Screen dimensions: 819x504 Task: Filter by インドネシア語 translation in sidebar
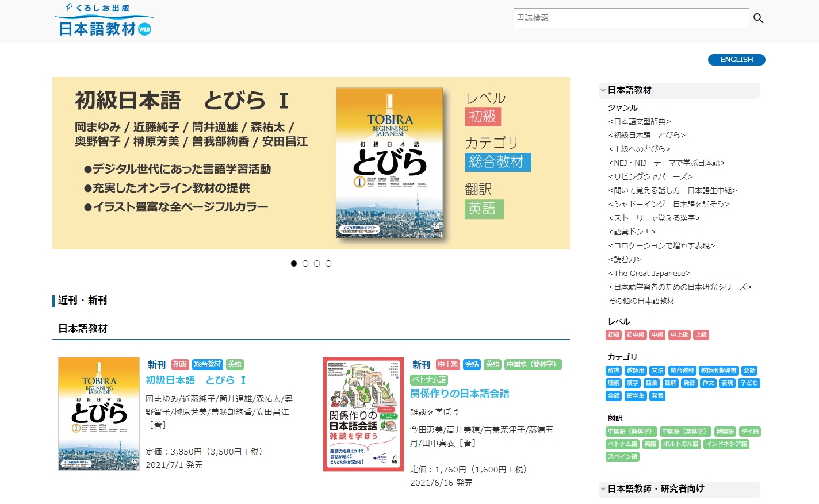point(726,444)
